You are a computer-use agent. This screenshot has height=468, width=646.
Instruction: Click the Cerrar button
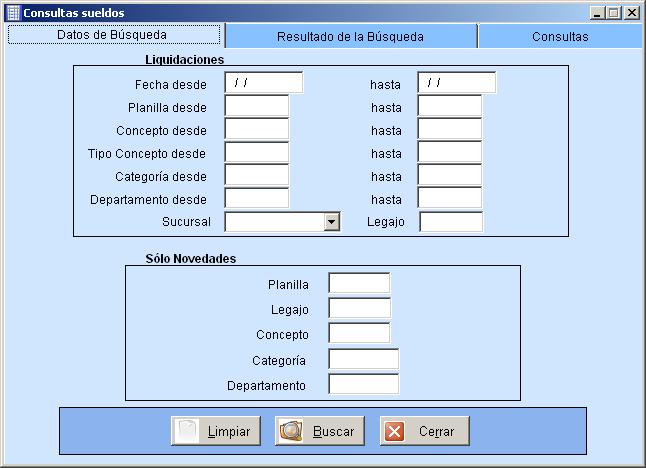pos(424,431)
